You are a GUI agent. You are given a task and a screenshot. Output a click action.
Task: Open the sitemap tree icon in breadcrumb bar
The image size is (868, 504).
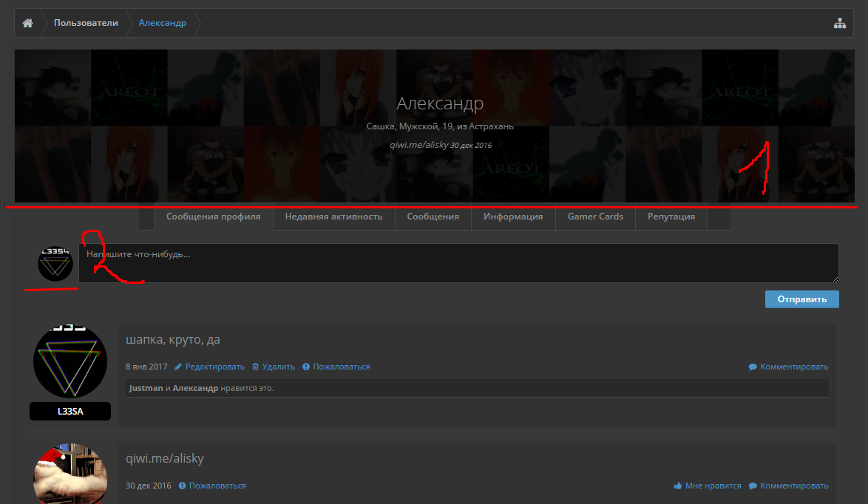[840, 23]
